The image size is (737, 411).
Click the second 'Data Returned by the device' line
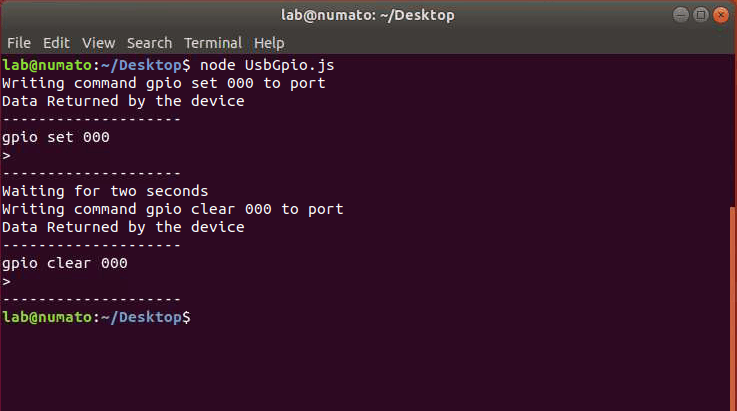(123, 227)
